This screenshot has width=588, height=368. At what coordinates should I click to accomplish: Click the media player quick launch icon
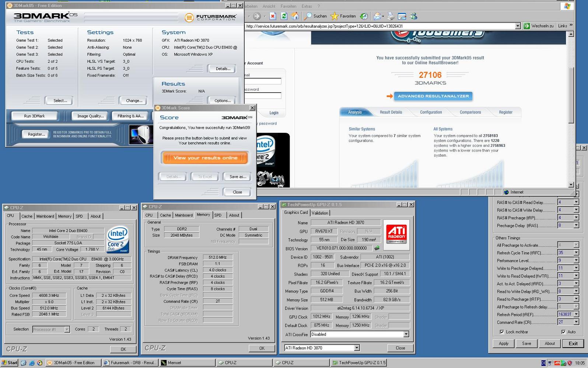(x=40, y=363)
